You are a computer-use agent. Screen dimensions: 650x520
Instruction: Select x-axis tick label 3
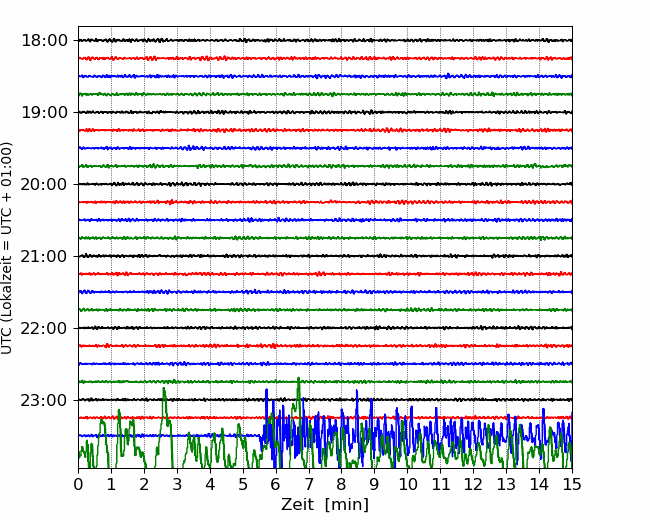click(x=177, y=484)
